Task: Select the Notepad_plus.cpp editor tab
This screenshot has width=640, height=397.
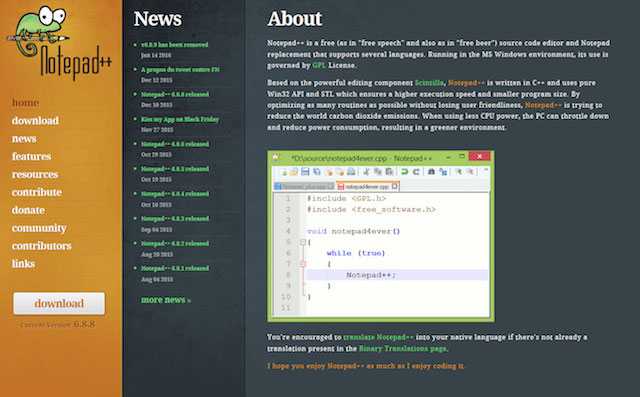Action: [304, 186]
